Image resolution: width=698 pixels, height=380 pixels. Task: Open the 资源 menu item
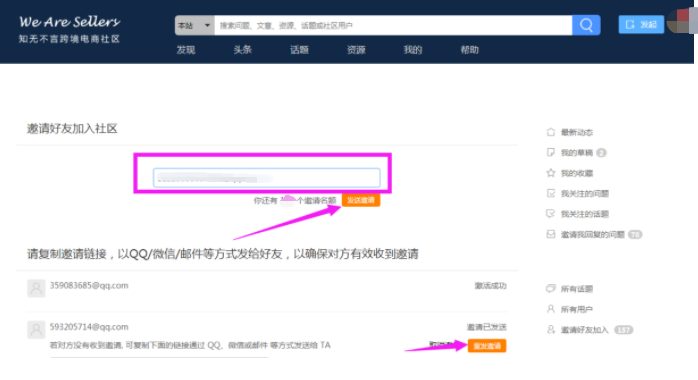(356, 50)
